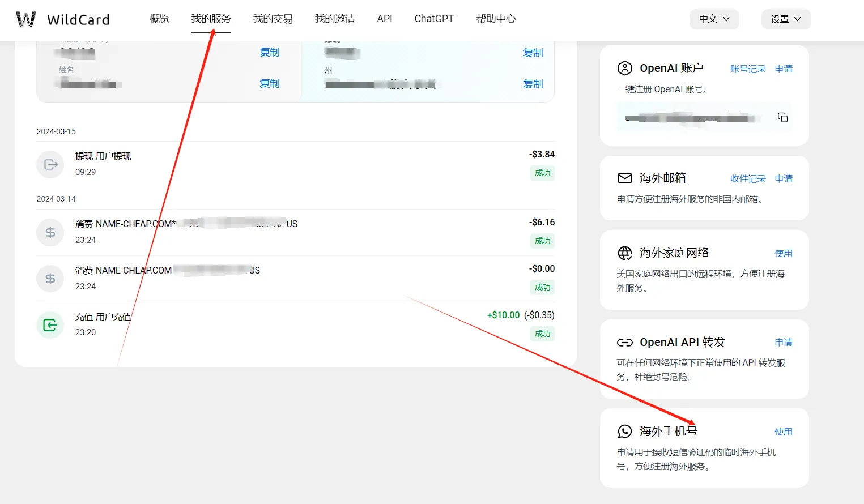
Task: Click the OpenAI 账户 user icon
Action: 624,69
